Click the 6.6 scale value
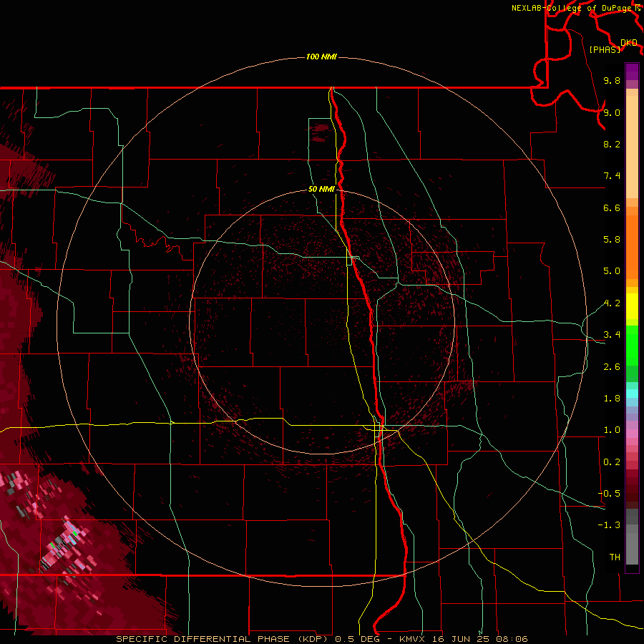This screenshot has width=644, height=644. [612, 208]
